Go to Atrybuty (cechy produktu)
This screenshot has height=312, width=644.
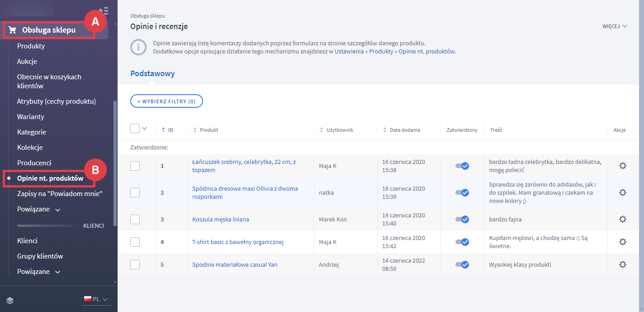57,101
